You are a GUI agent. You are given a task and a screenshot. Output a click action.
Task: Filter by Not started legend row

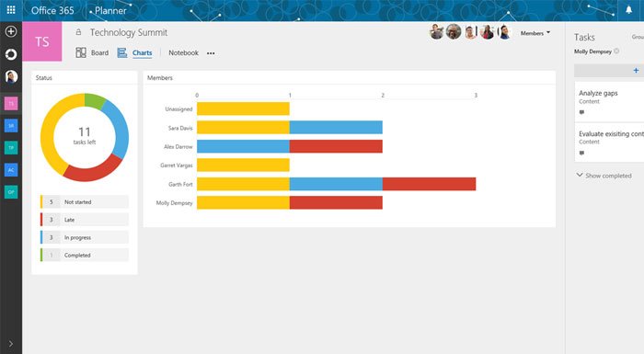click(x=85, y=202)
